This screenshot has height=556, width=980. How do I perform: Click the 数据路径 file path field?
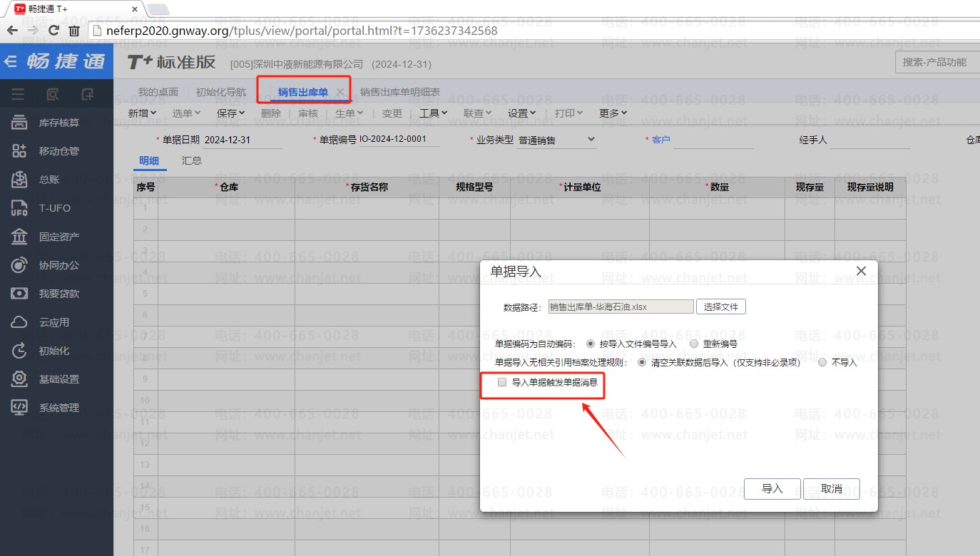click(621, 307)
